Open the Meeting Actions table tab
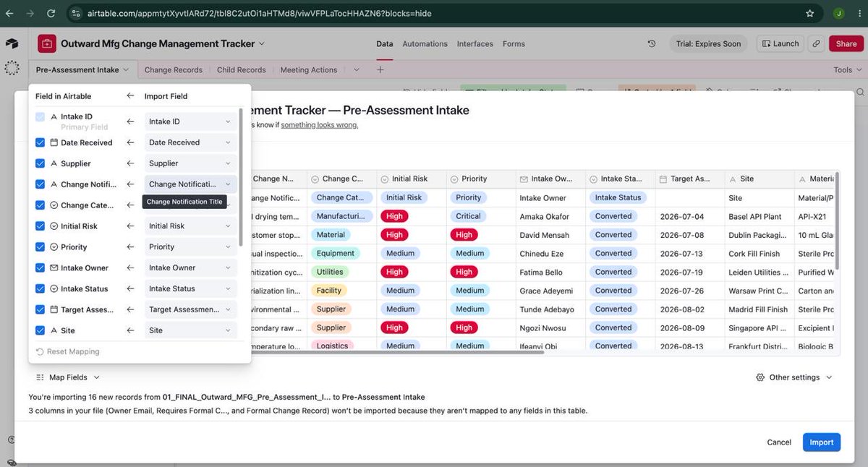The image size is (868, 467). (x=309, y=70)
